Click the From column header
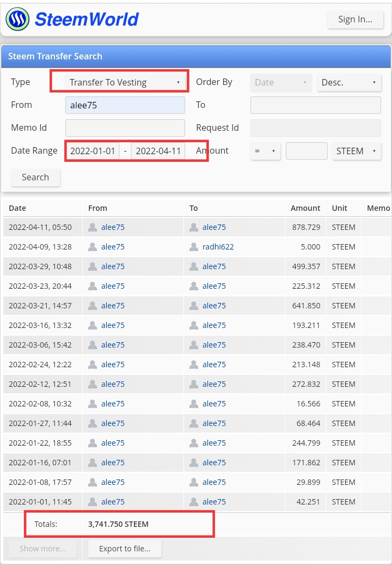The height and width of the screenshot is (565, 392). point(97,208)
